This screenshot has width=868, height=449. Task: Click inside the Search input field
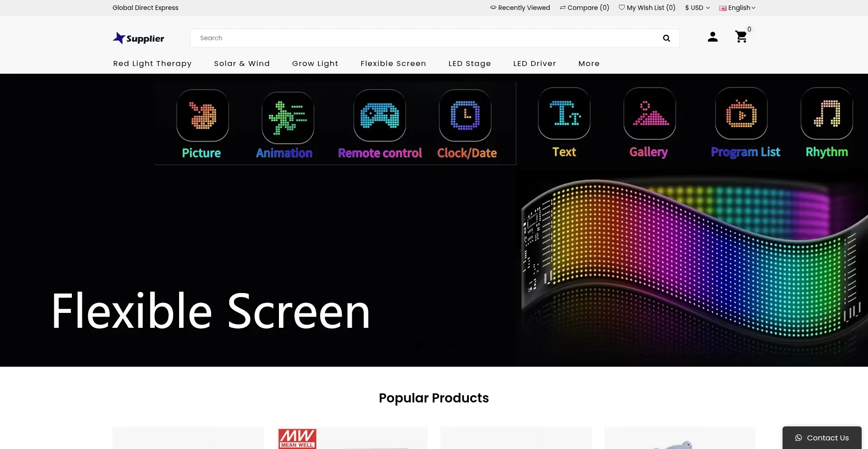pyautogui.click(x=425, y=38)
